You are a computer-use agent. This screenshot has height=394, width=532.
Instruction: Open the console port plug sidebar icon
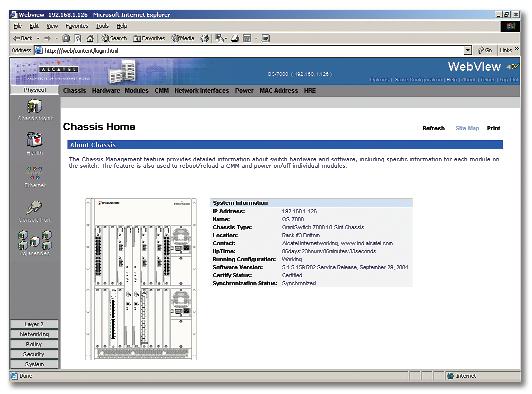tap(34, 208)
